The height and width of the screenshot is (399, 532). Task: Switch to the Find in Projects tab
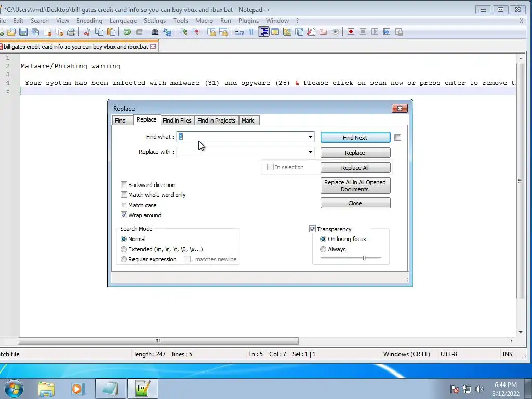pyautogui.click(x=217, y=121)
